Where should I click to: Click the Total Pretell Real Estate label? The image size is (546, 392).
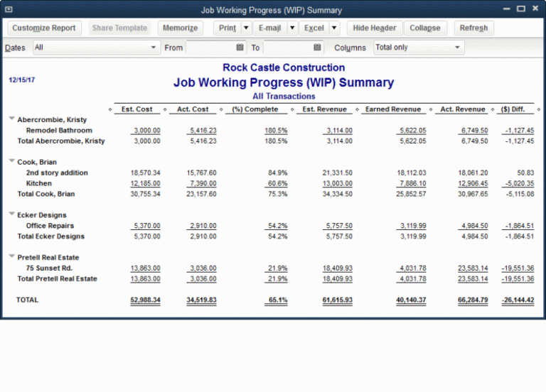[58, 278]
